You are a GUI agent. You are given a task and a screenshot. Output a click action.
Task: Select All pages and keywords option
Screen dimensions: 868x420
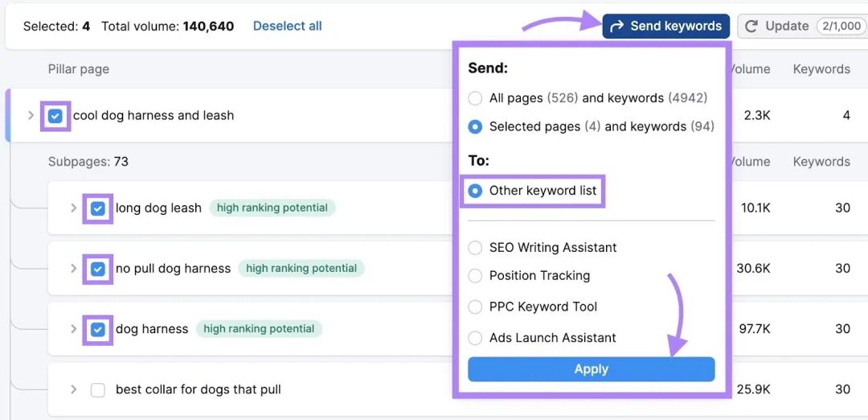[475, 99]
